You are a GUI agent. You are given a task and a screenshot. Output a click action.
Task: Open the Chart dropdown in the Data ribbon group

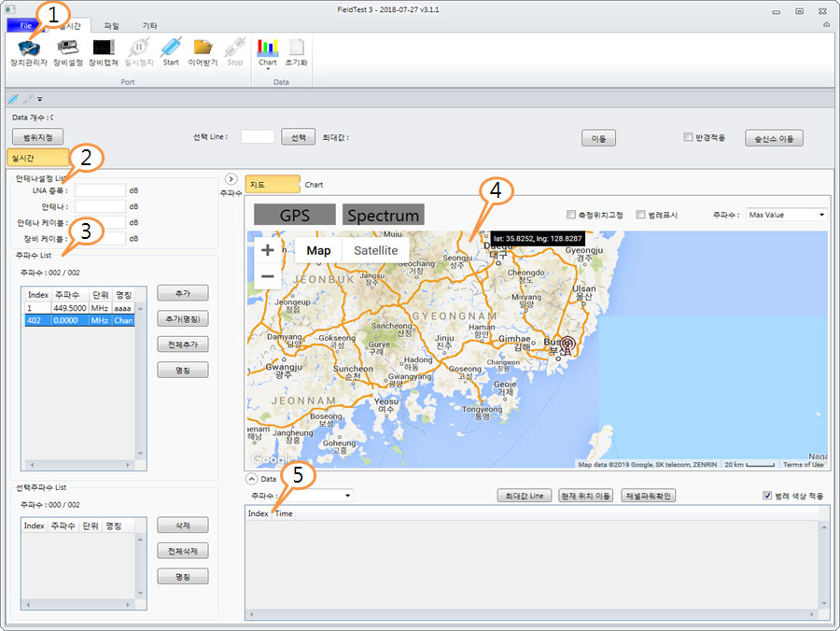(267, 55)
